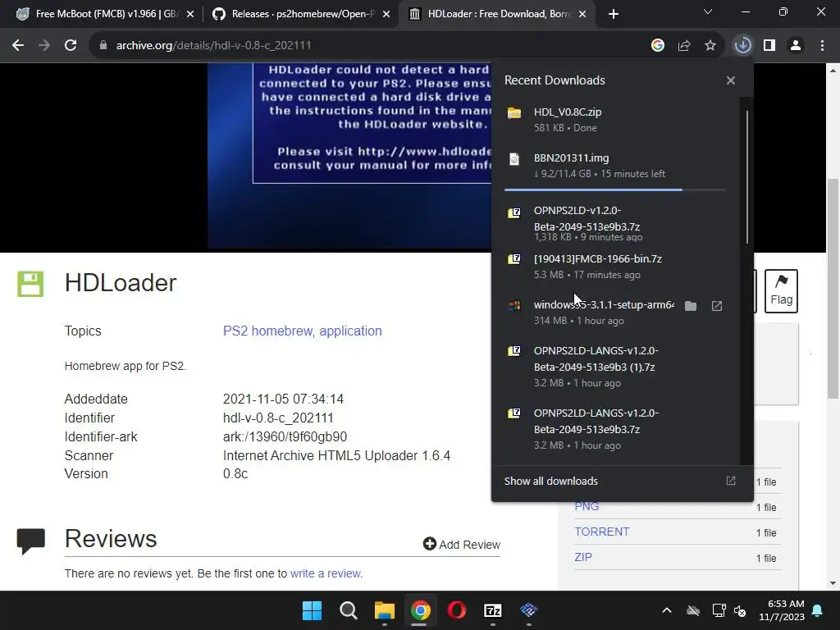Download the PNG file option
The height and width of the screenshot is (630, 840).
click(x=587, y=506)
